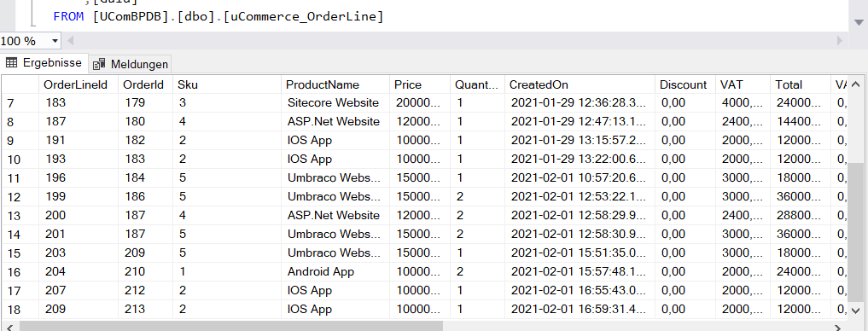Select the OrderId column header
This screenshot has height=331, width=868.
click(x=146, y=84)
